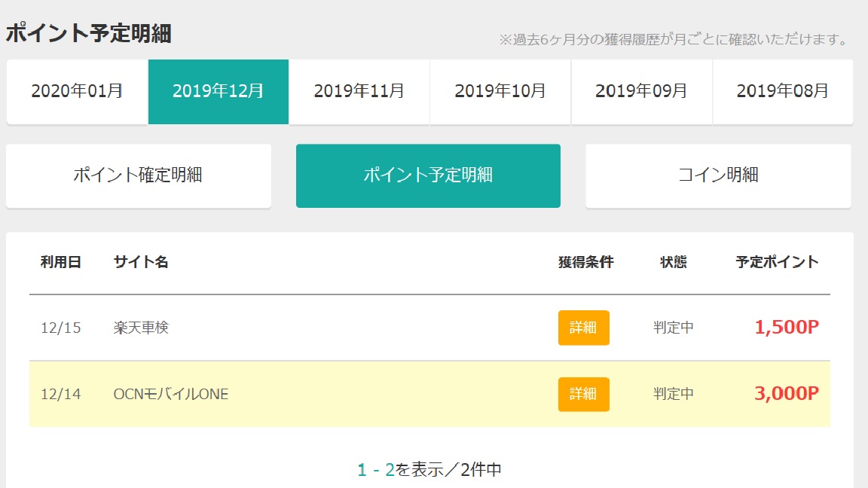Open 詳細 for OCNモバイルONE row
This screenshot has height=488, width=868.
[583, 394]
